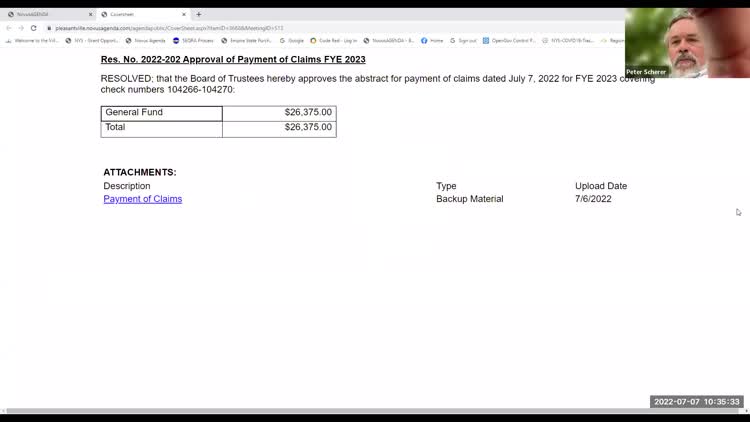The width and height of the screenshot is (750, 422).
Task: Go forward to next page
Action: coord(21,28)
